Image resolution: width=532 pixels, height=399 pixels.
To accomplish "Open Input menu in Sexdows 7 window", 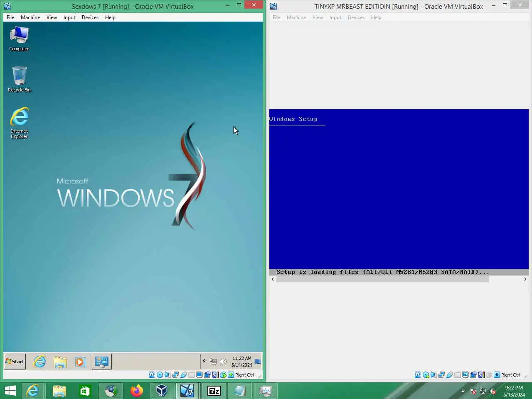I will coord(69,17).
